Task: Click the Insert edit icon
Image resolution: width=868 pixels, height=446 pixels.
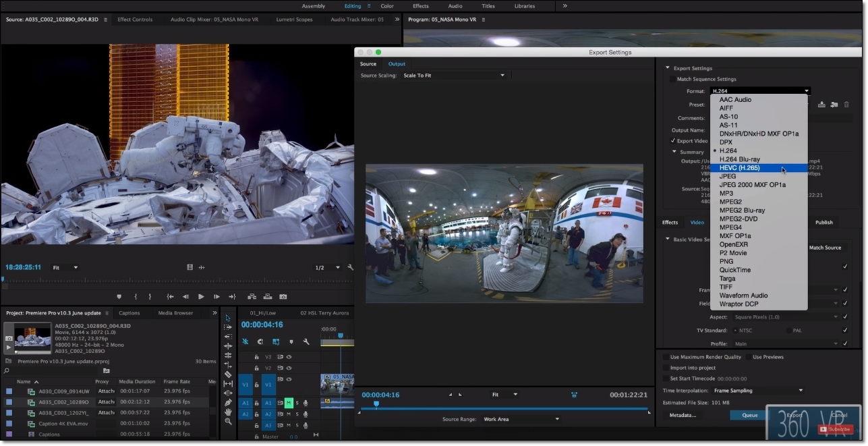Action: [x=252, y=296]
